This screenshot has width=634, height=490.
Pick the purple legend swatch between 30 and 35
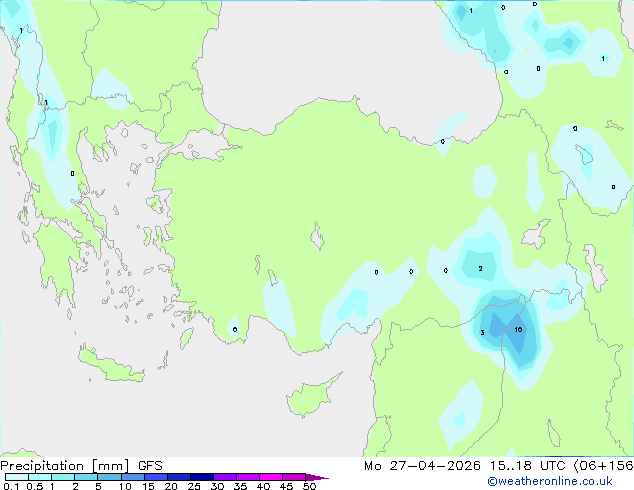tap(225, 477)
